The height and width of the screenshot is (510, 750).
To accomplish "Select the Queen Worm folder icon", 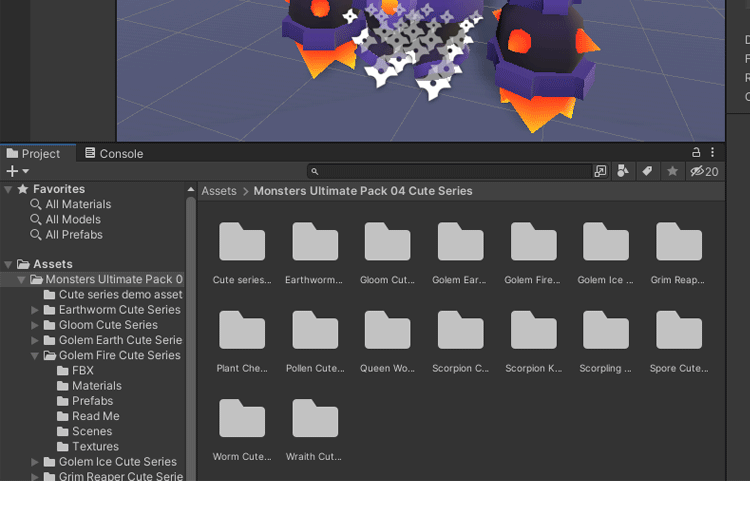I will coord(387,331).
